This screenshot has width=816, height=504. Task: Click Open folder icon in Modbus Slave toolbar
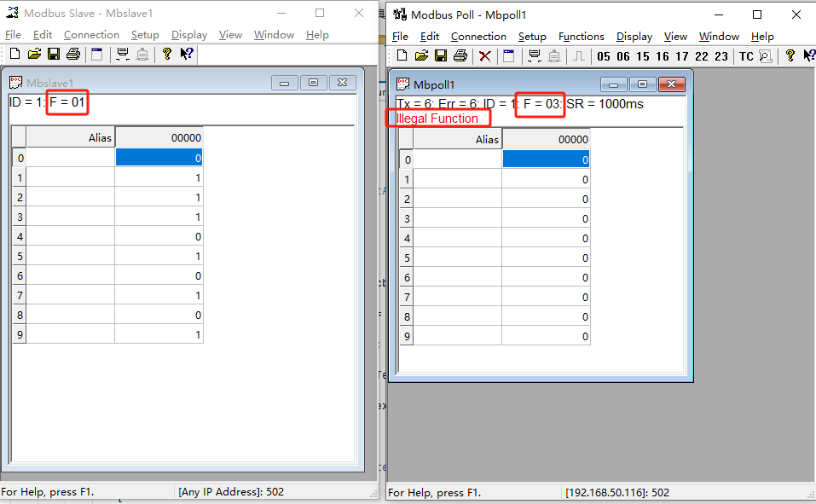click(34, 54)
